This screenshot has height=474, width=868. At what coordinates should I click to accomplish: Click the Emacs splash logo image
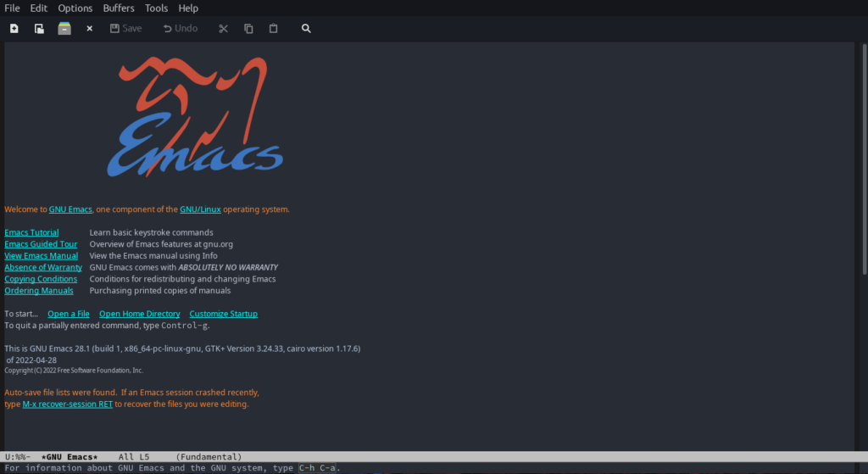(196, 117)
